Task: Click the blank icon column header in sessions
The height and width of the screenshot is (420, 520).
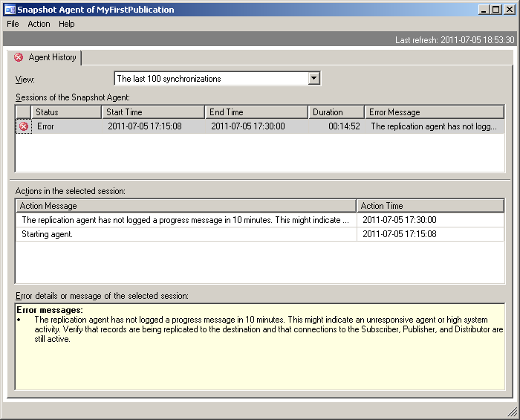Action: click(24, 112)
